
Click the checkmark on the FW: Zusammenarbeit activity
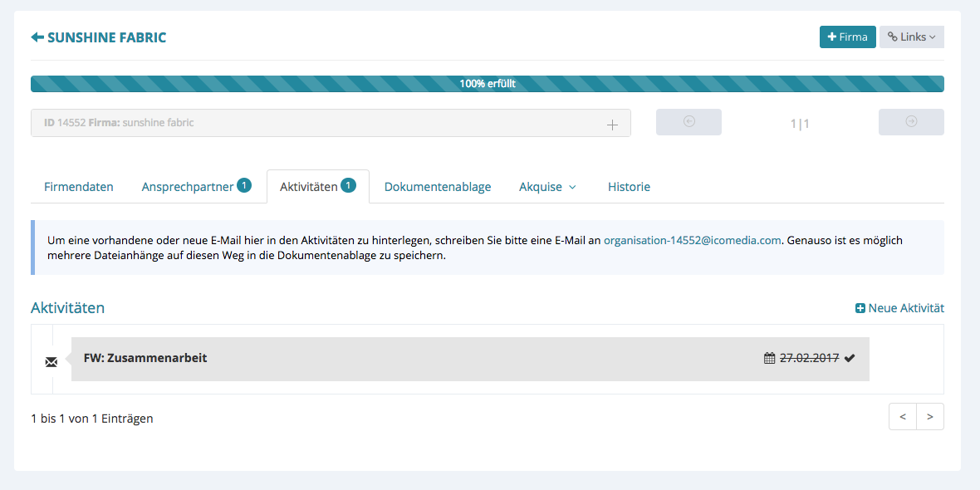point(850,359)
